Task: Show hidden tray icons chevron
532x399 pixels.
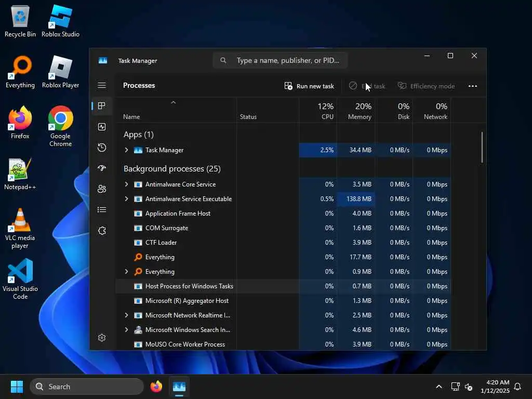Action: point(438,387)
